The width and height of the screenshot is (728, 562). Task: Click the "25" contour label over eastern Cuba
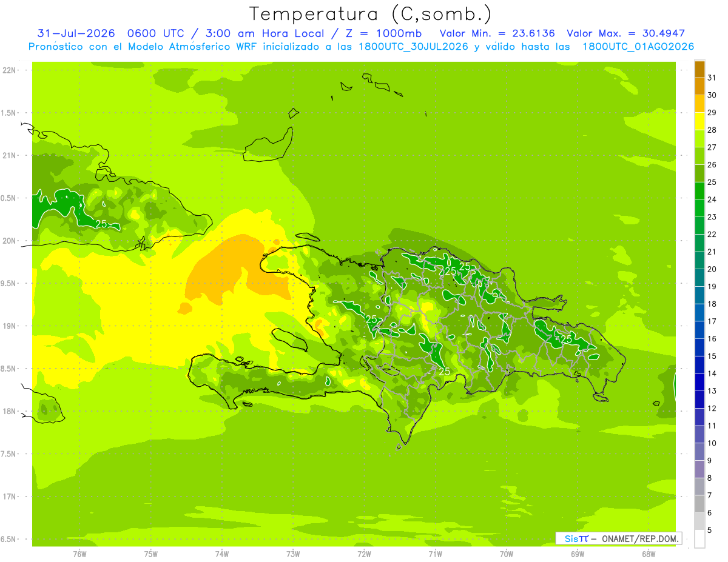pos(101,224)
